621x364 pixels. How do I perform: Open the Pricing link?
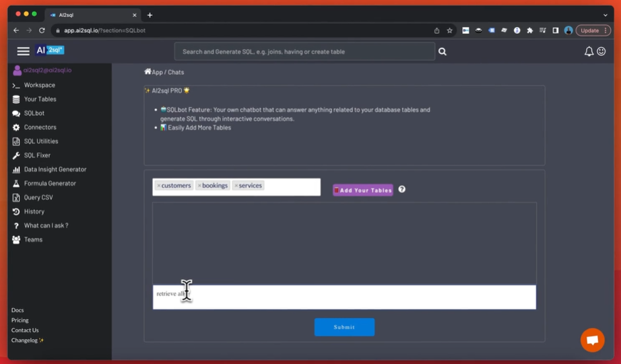[20, 320]
